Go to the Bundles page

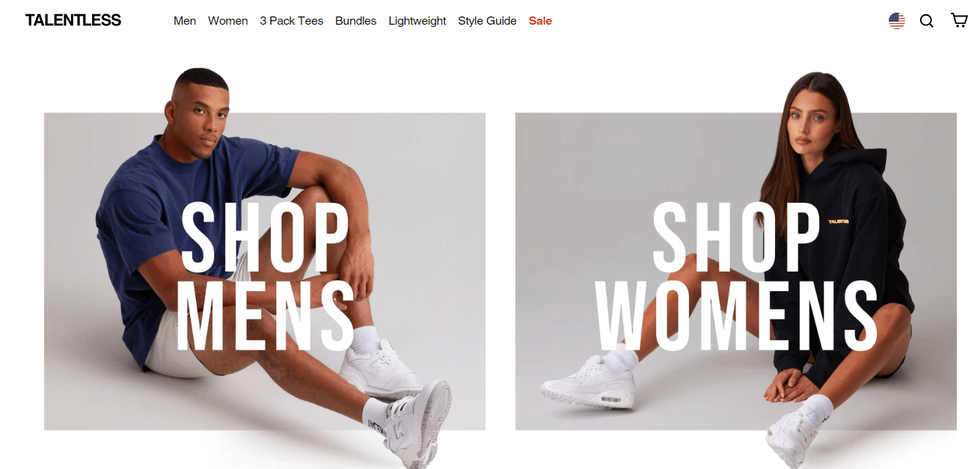tap(355, 21)
